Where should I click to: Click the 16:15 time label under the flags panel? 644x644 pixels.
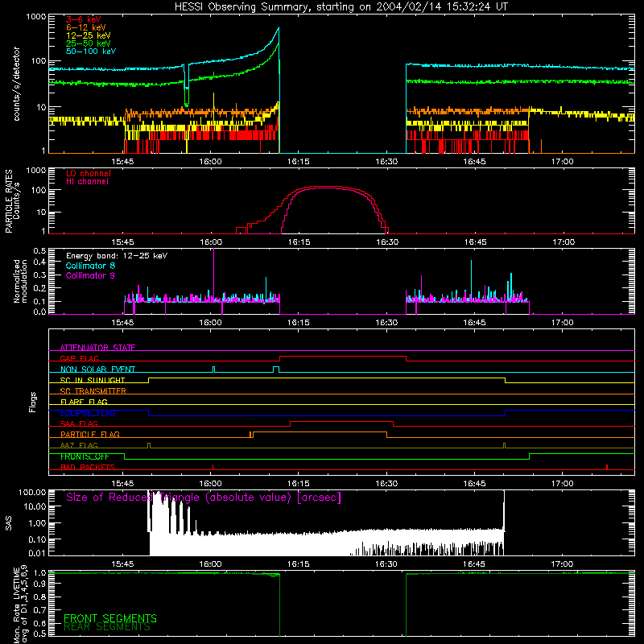(298, 484)
